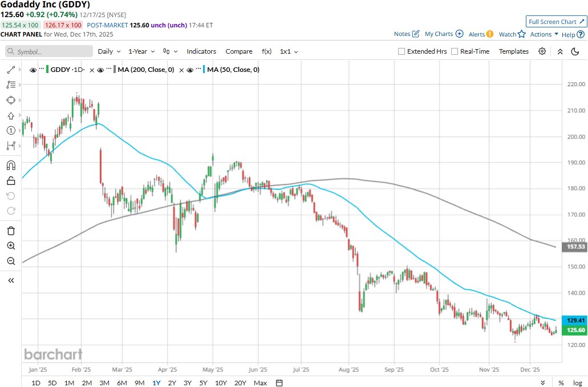Enable the Extended Hrs checkbox

(402, 51)
